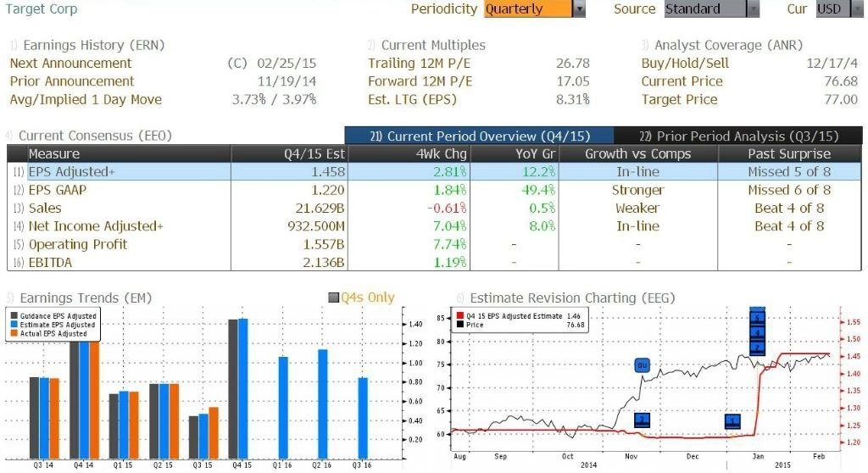Click Forward 12M P/E value 17.05
The image size is (868, 473).
point(573,81)
